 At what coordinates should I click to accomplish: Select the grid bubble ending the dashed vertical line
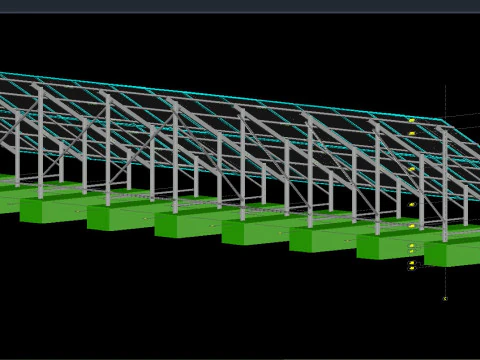(x=445, y=299)
